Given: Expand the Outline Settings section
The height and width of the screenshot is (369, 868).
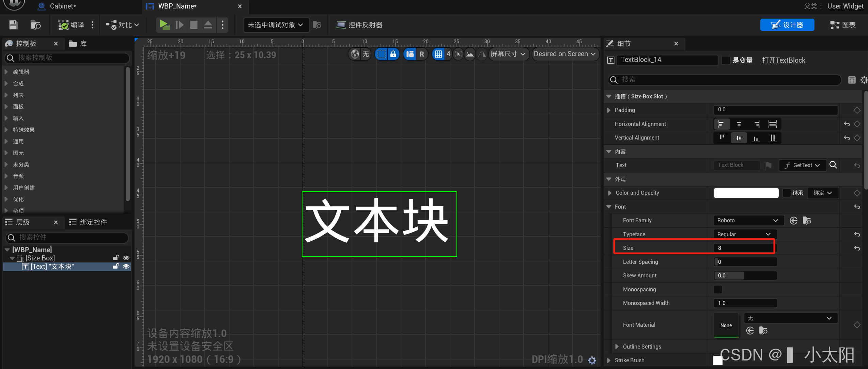Looking at the screenshot, I should point(617,347).
